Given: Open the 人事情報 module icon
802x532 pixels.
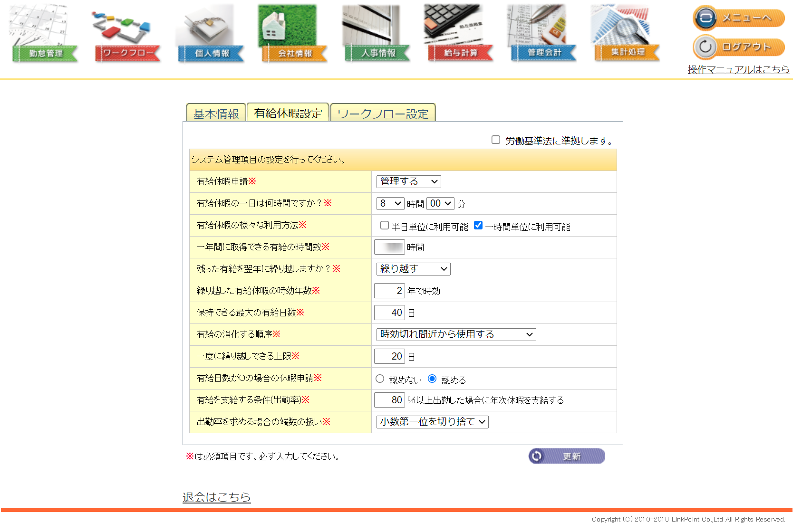Looking at the screenshot, I should [x=377, y=34].
